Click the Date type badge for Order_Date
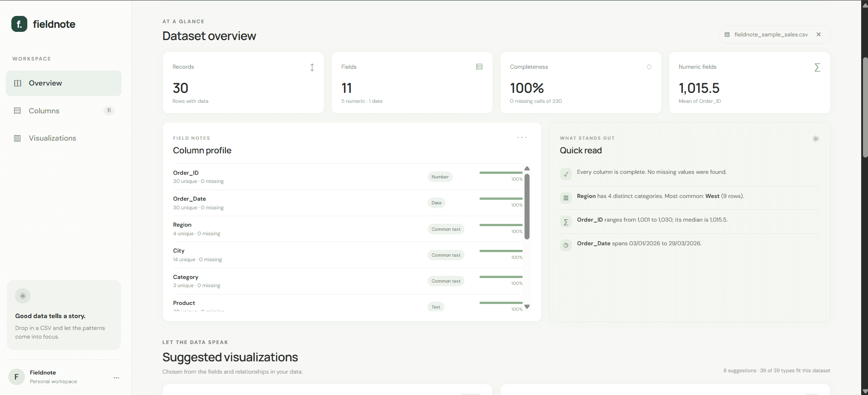This screenshot has width=868, height=395. tap(436, 203)
